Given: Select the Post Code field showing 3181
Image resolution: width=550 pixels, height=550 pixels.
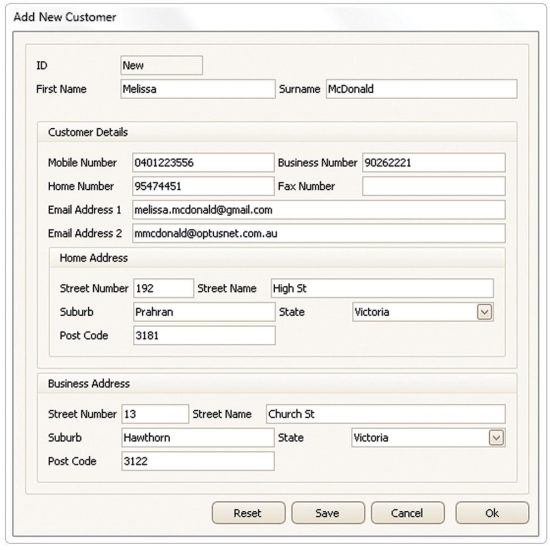Looking at the screenshot, I should click(204, 335).
